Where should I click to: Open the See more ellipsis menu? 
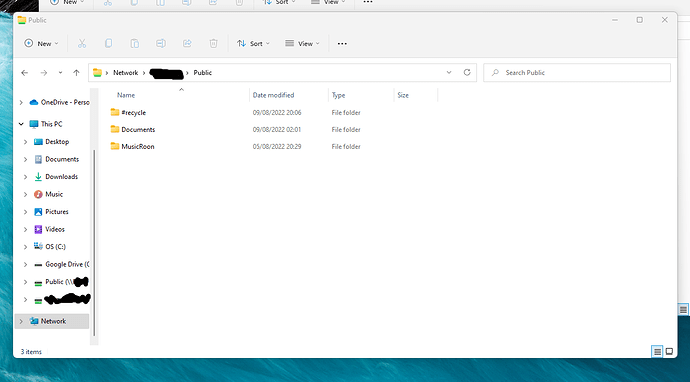coord(342,43)
